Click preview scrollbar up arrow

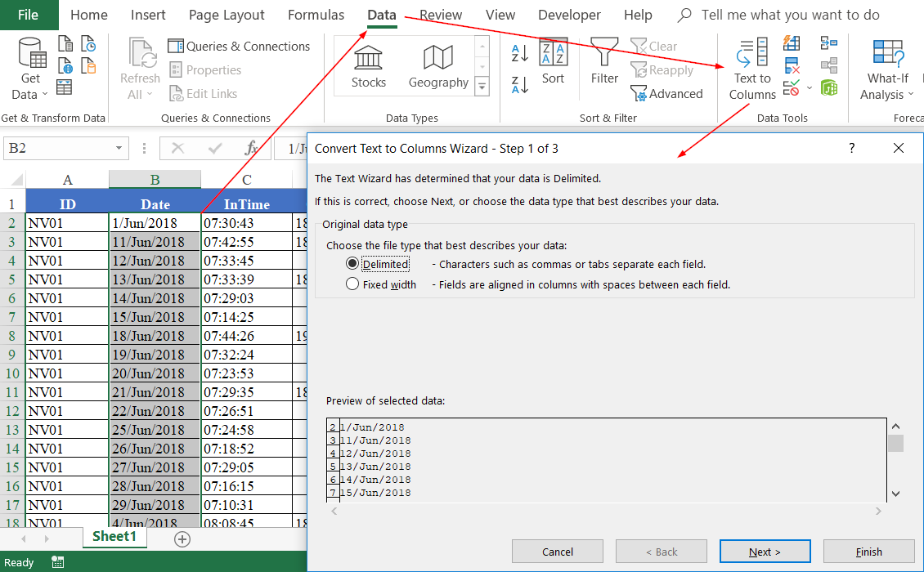(895, 426)
